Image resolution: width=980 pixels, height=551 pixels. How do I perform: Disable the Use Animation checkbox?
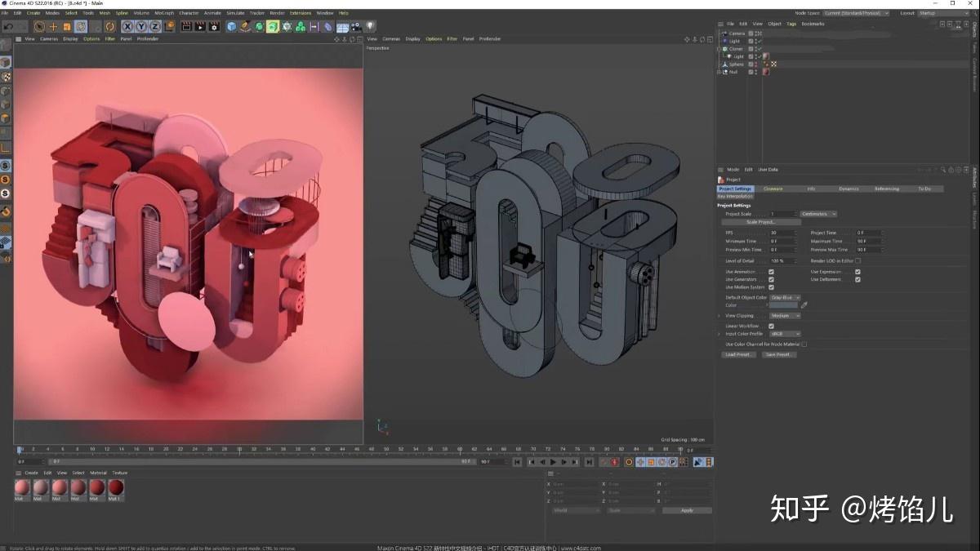[771, 272]
